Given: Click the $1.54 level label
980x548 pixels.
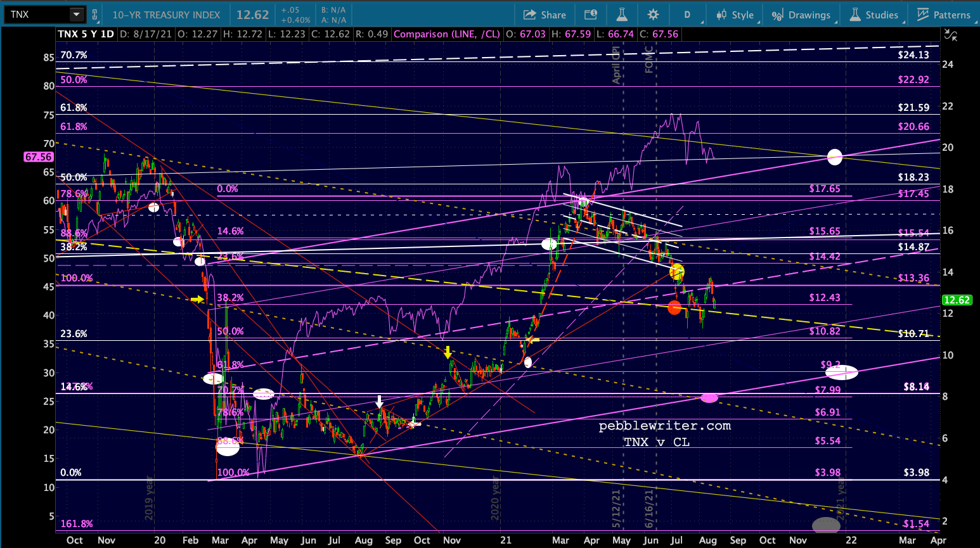Looking at the screenshot, I should (x=917, y=524).
